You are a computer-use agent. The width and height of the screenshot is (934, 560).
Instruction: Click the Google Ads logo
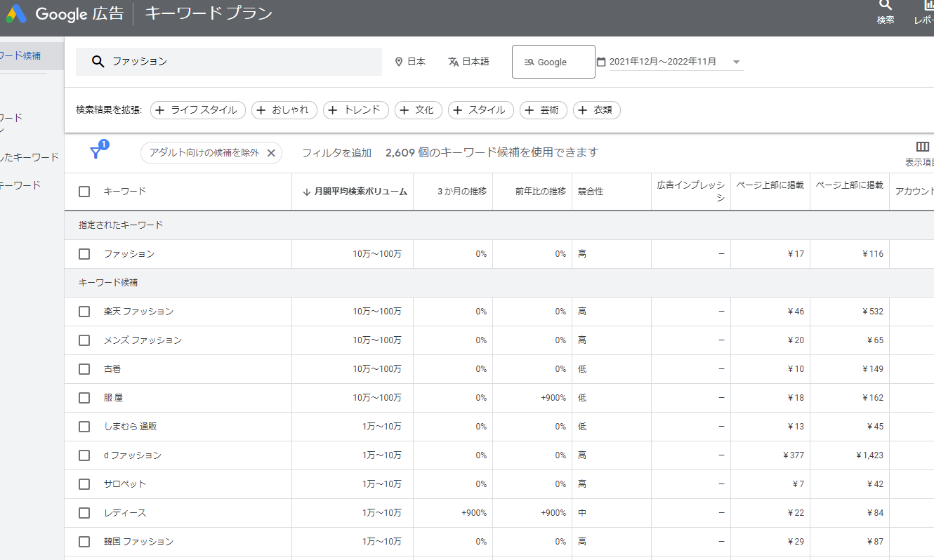click(15, 13)
